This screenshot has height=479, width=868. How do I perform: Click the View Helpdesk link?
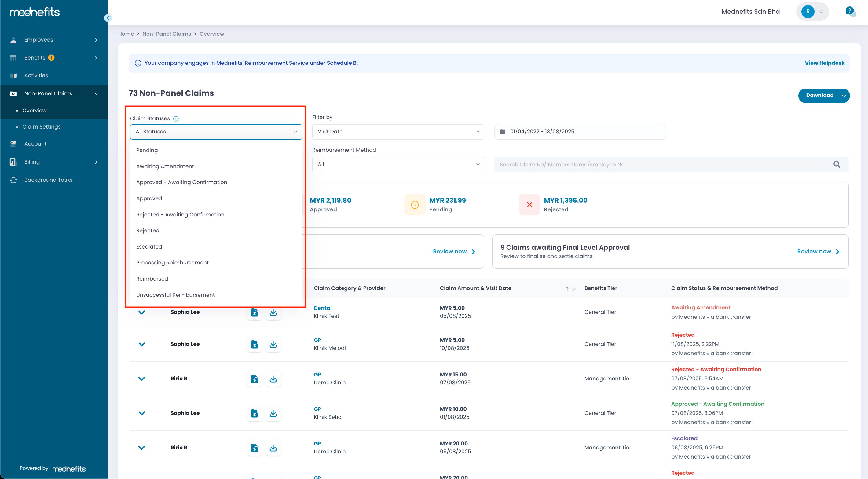pos(824,63)
